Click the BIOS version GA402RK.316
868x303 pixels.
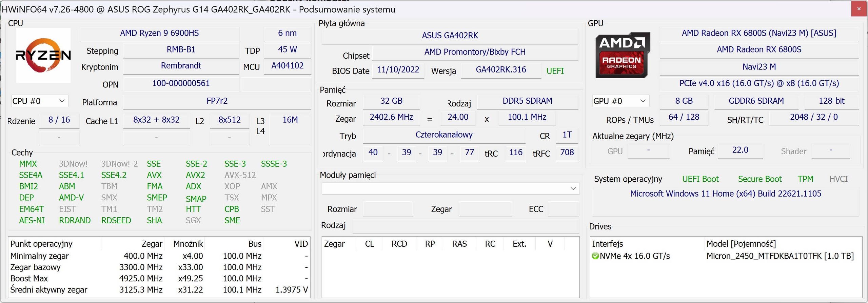pyautogui.click(x=501, y=70)
